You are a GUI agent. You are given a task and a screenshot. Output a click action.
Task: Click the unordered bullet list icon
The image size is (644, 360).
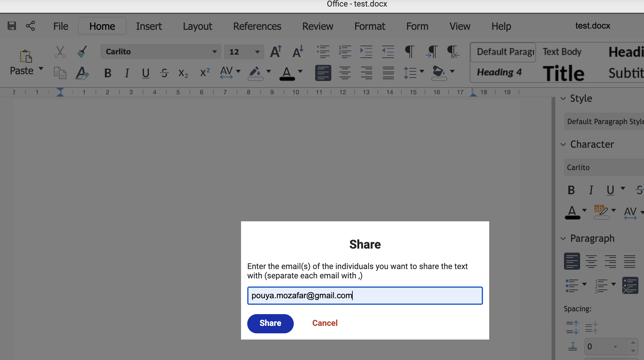tap(323, 52)
